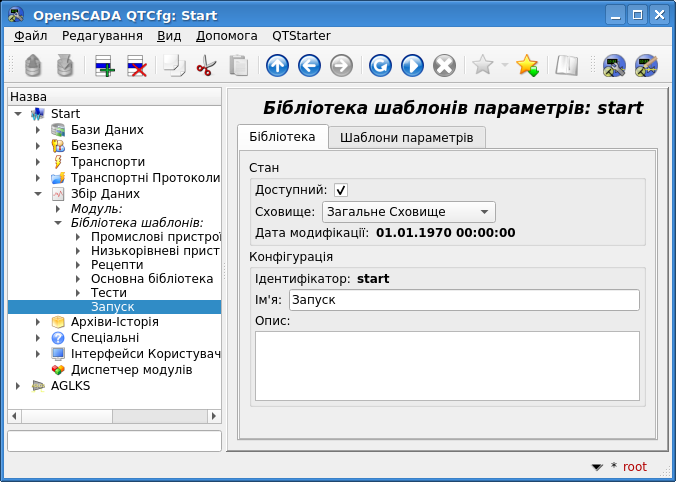Toggle the Доступний checkbox
Image resolution: width=676 pixels, height=482 pixels.
coord(341,190)
